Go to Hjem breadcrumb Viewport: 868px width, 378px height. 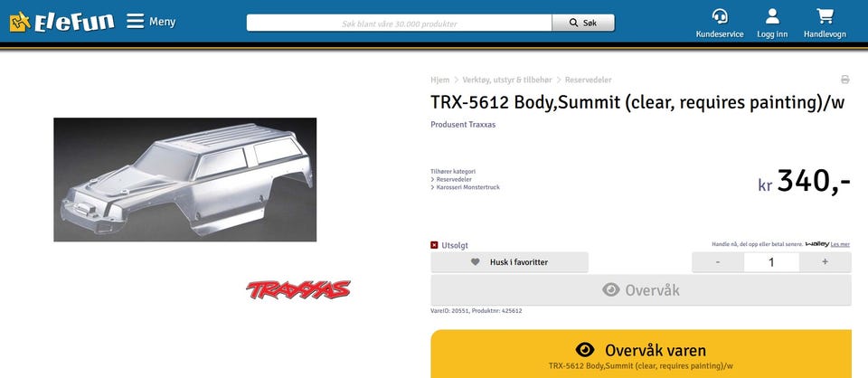(x=440, y=80)
